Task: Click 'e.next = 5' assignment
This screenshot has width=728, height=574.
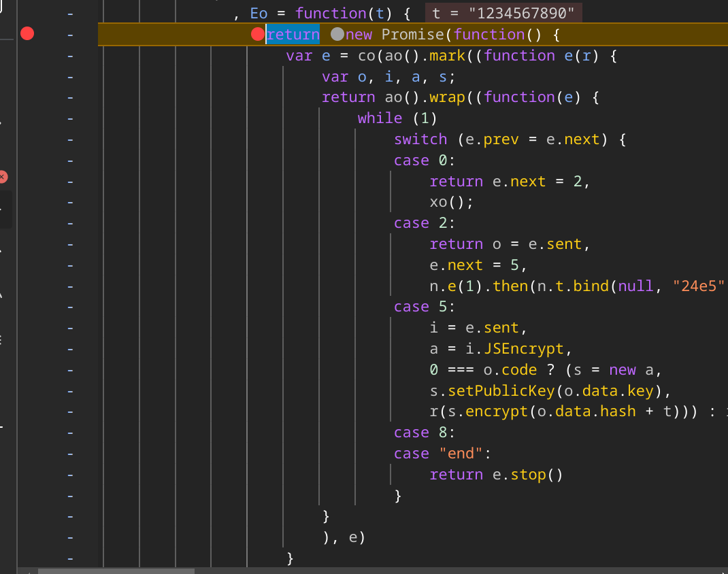Action: (474, 265)
